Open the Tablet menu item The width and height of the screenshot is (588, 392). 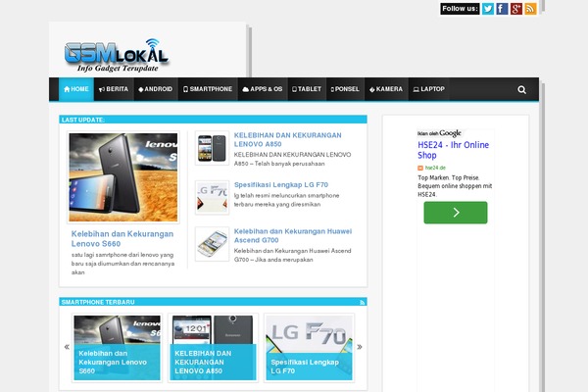[x=307, y=89]
